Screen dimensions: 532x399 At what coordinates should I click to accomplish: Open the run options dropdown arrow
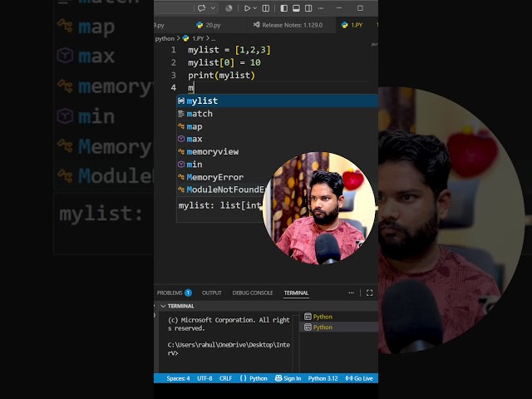(x=255, y=8)
